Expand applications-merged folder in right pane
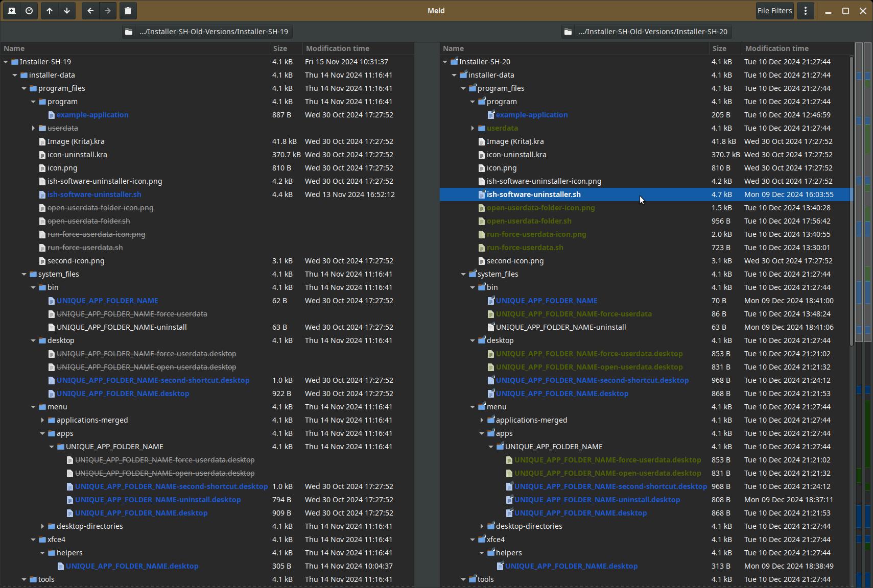The width and height of the screenshot is (873, 588). pyautogui.click(x=482, y=420)
